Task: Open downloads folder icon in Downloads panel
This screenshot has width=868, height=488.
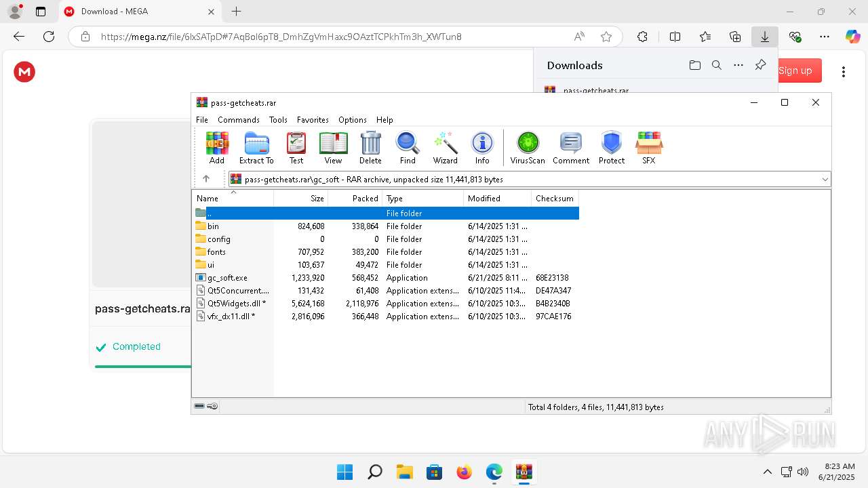Action: (x=695, y=65)
